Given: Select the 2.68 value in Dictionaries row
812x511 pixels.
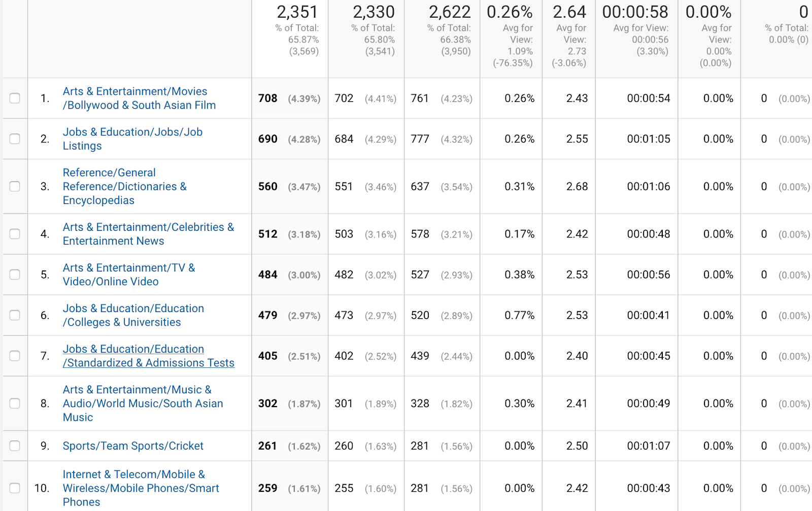Looking at the screenshot, I should point(577,187).
